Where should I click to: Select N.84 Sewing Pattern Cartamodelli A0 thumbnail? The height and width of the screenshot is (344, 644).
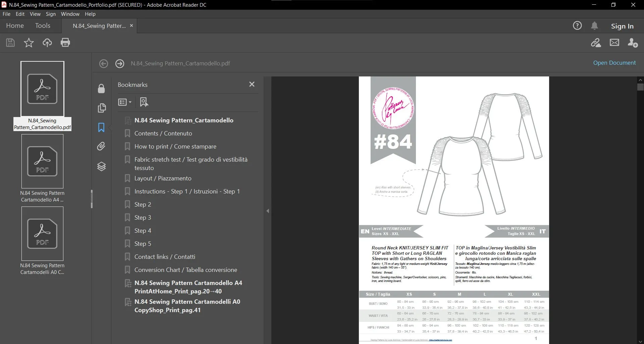coord(42,241)
